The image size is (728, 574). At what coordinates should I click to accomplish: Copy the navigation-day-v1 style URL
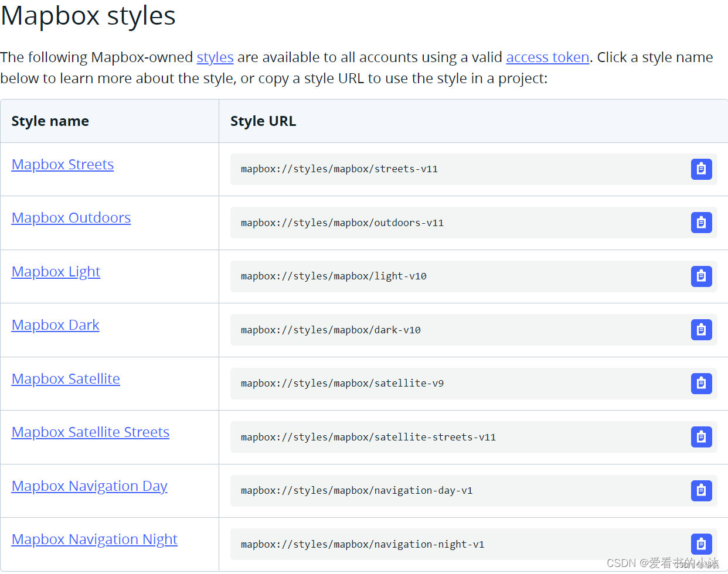(x=701, y=491)
